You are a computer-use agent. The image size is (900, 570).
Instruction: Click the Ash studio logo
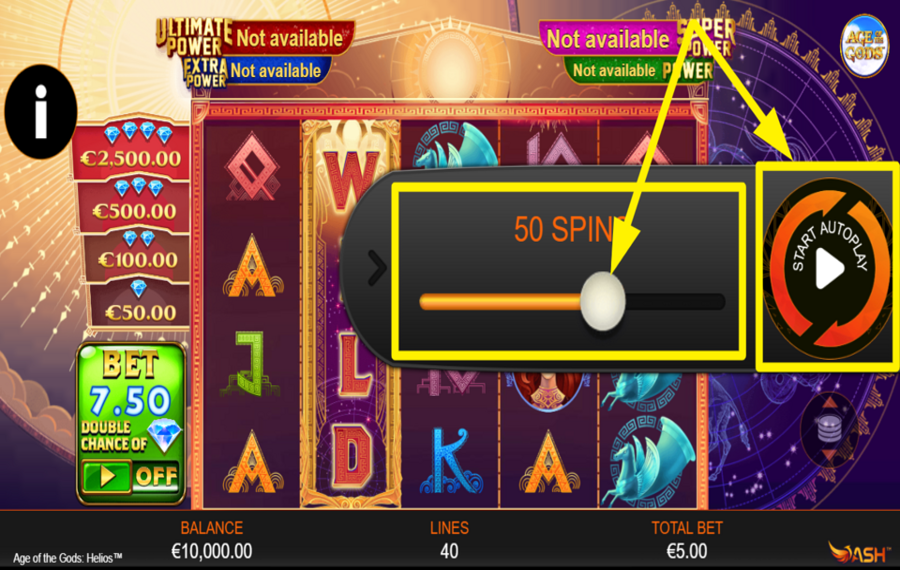point(859,553)
